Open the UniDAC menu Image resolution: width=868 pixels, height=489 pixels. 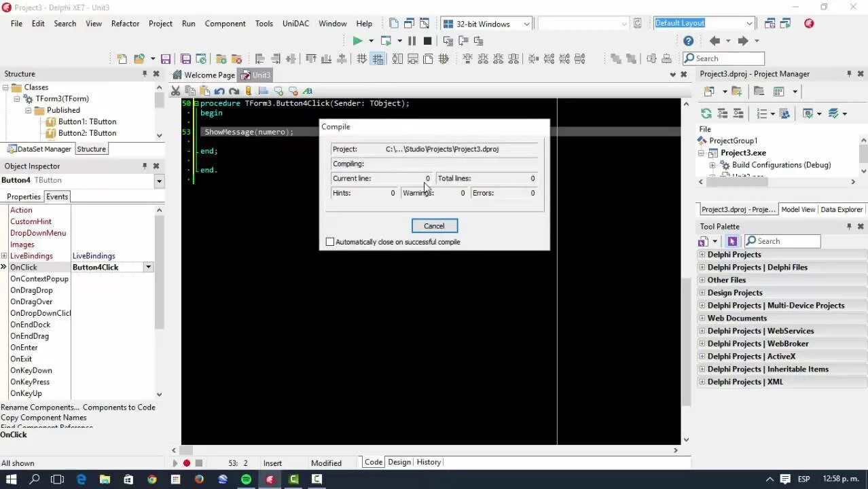(295, 23)
